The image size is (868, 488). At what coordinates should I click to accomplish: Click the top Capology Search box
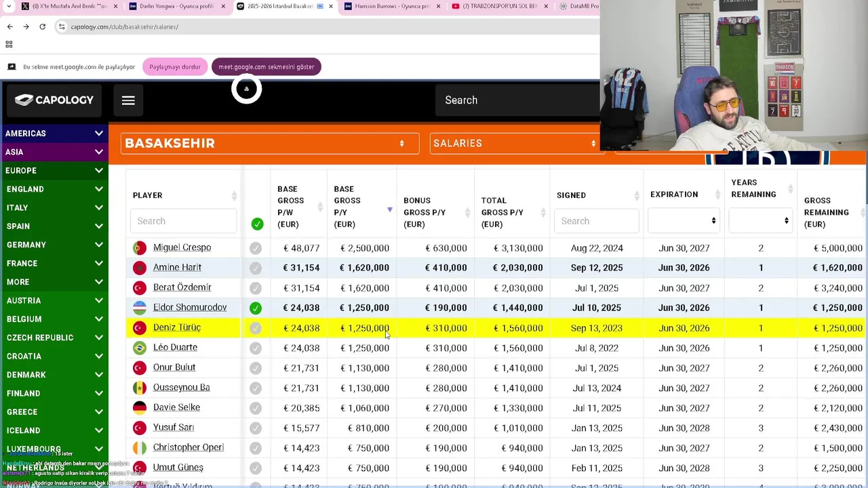click(x=517, y=100)
